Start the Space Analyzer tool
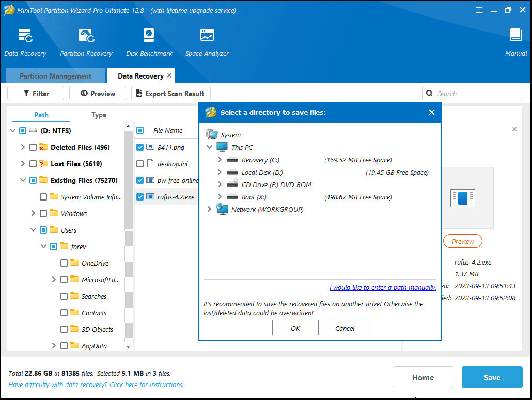The width and height of the screenshot is (532, 400). pyautogui.click(x=207, y=35)
